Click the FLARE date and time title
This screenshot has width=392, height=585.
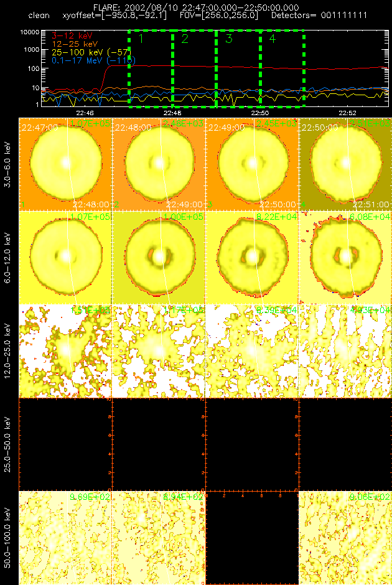[196, 7]
